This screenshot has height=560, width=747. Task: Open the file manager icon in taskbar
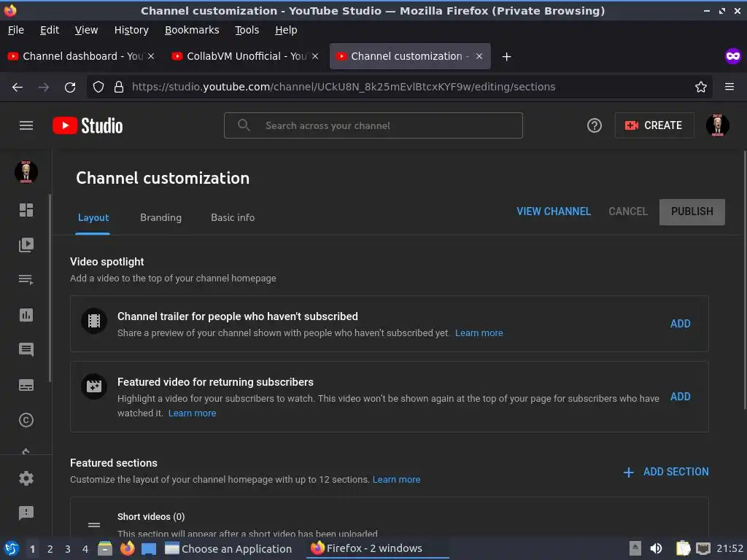(105, 548)
